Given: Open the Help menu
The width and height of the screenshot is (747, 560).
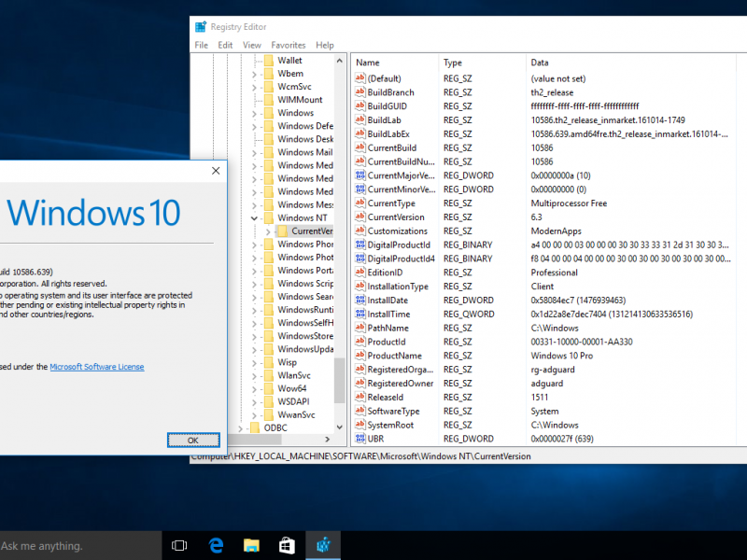Looking at the screenshot, I should tap(324, 45).
